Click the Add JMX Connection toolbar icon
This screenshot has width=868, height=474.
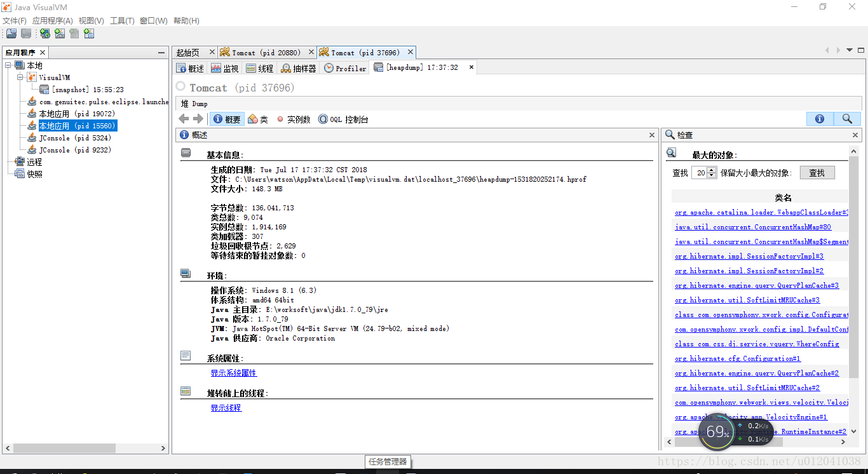tap(59, 34)
